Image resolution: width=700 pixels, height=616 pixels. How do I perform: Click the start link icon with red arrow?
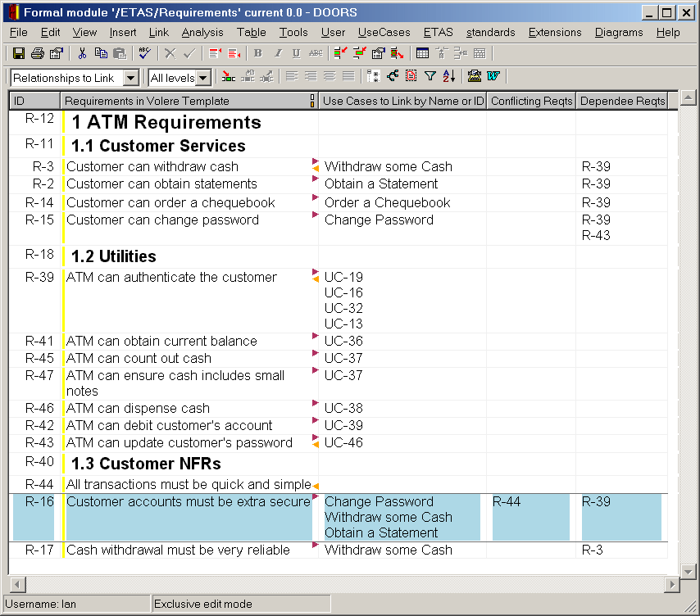coord(229,76)
